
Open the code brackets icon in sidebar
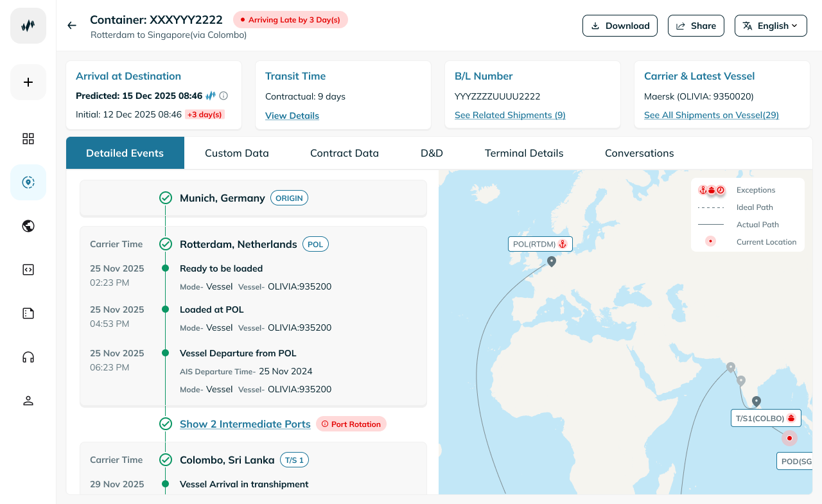28,270
